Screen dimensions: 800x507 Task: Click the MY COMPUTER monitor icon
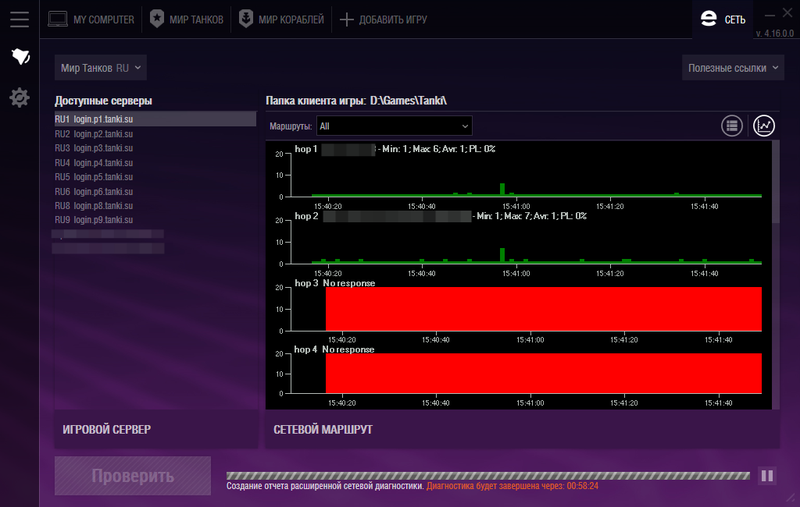(x=58, y=19)
